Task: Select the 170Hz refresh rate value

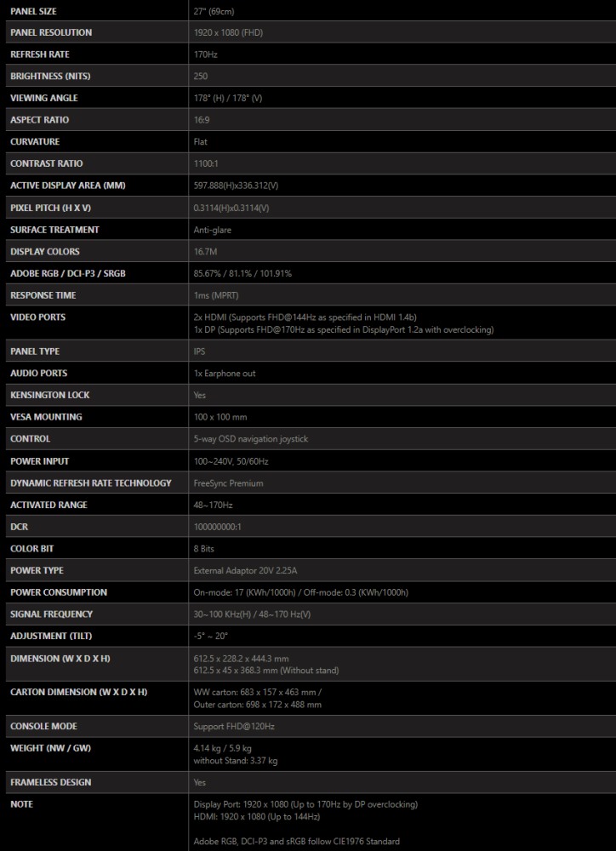Action: (206, 54)
